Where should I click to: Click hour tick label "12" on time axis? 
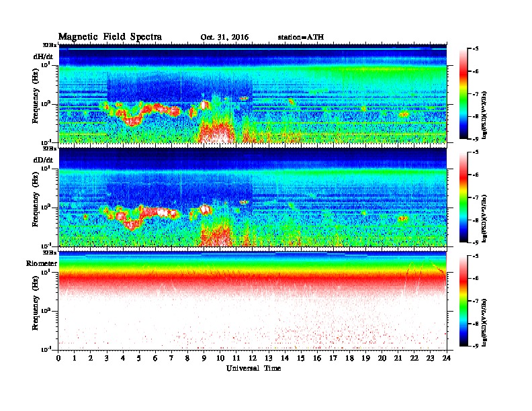[253, 359]
